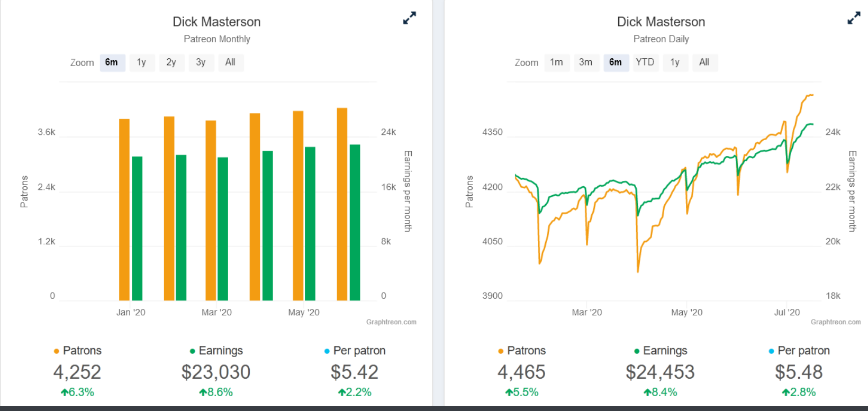The image size is (868, 411).
Task: Click the $5.48 per patron value
Action: click(799, 372)
